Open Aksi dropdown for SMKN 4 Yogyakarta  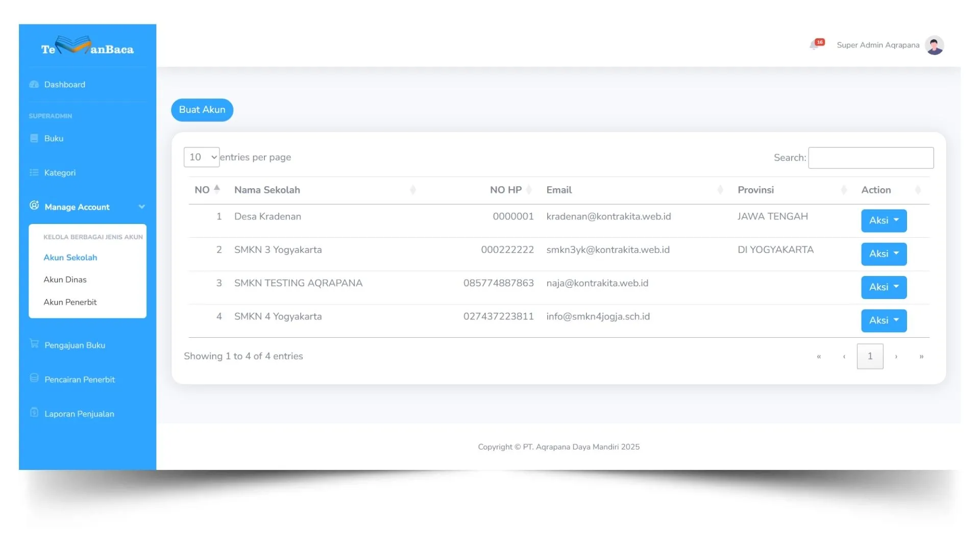click(884, 320)
